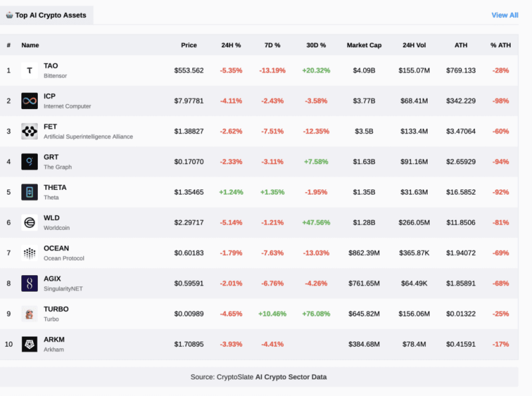Click The Graph GRT logo icon
This screenshot has width=532, height=396.
[29, 161]
